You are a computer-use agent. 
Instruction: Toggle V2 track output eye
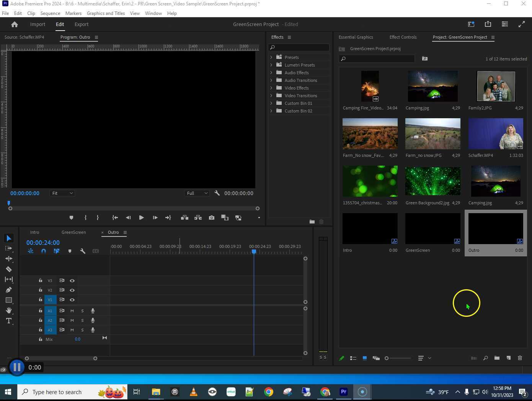click(x=72, y=290)
